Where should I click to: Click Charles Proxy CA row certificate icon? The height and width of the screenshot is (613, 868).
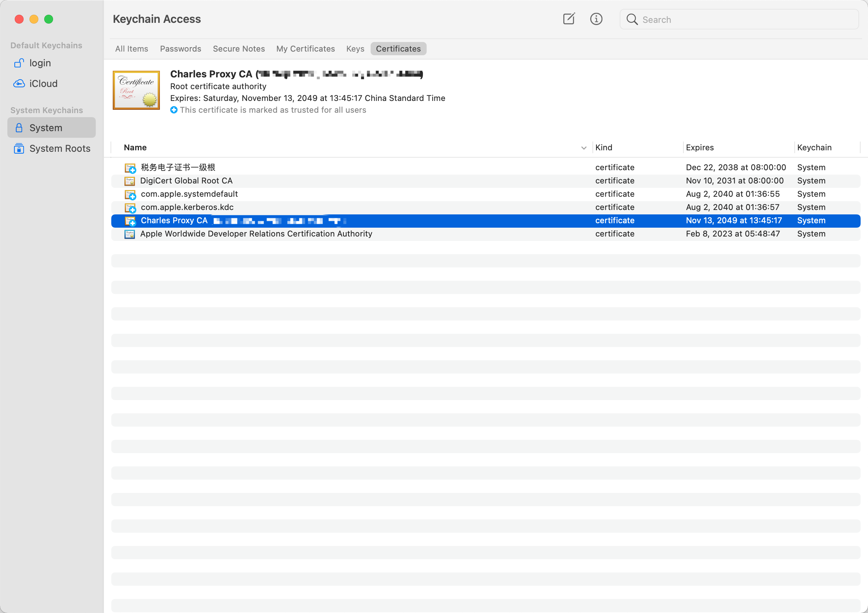130,221
